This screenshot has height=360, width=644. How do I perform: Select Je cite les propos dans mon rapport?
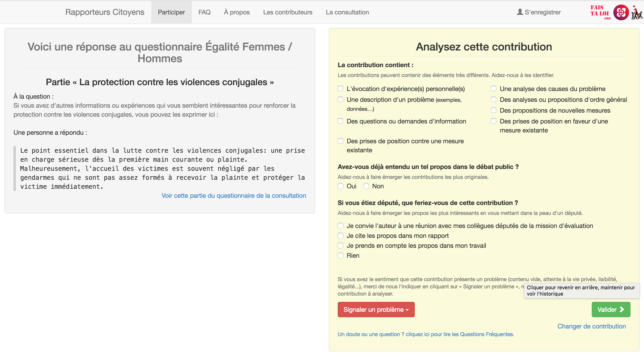click(340, 236)
